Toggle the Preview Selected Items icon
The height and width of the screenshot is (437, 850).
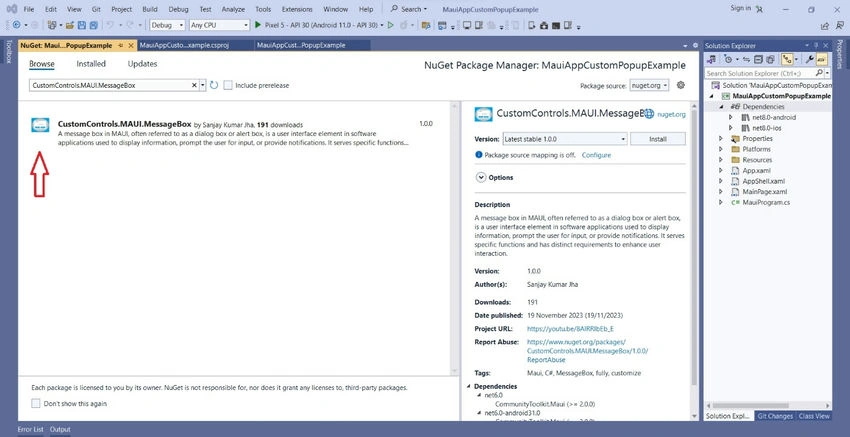pos(822,60)
